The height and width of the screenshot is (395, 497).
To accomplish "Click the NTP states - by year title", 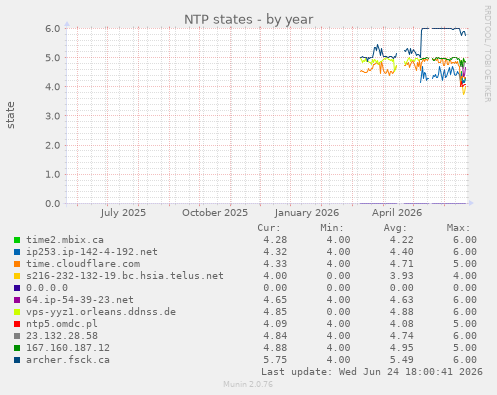I will tap(249, 20).
